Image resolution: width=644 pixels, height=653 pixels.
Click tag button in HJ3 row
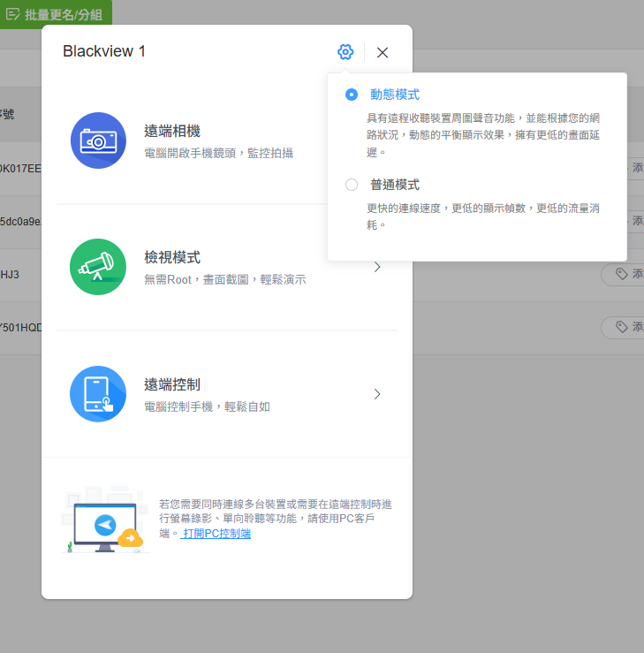pyautogui.click(x=623, y=275)
